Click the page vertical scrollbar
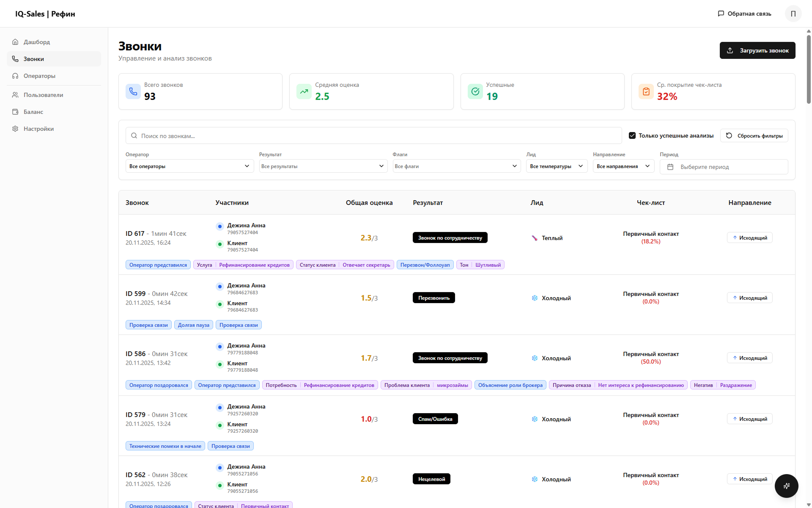Screen dimensions: 812x508 [x=809, y=68]
